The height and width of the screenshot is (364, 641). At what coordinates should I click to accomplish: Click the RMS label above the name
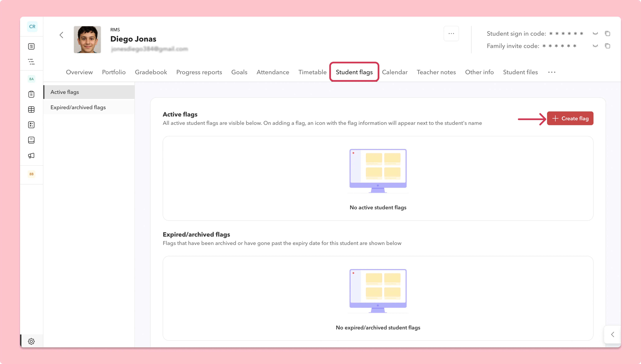click(115, 29)
